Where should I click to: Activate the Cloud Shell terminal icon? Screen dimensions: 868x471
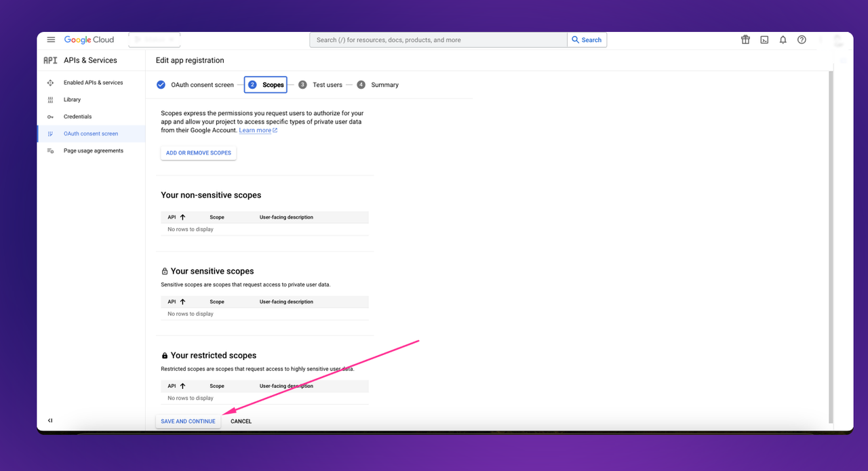click(764, 40)
